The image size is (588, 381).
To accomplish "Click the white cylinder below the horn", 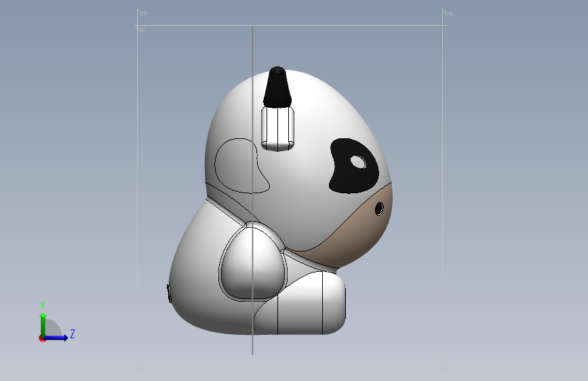I will coord(277,129).
